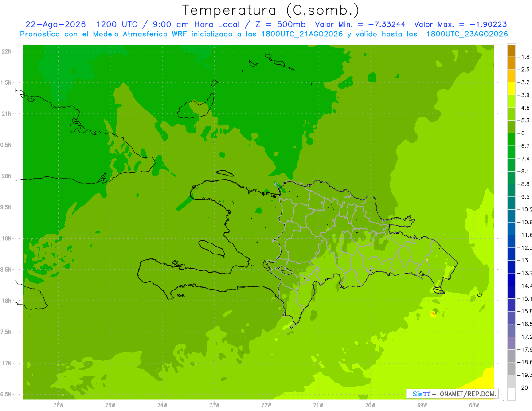Click the '75W' longitude label

110,405
